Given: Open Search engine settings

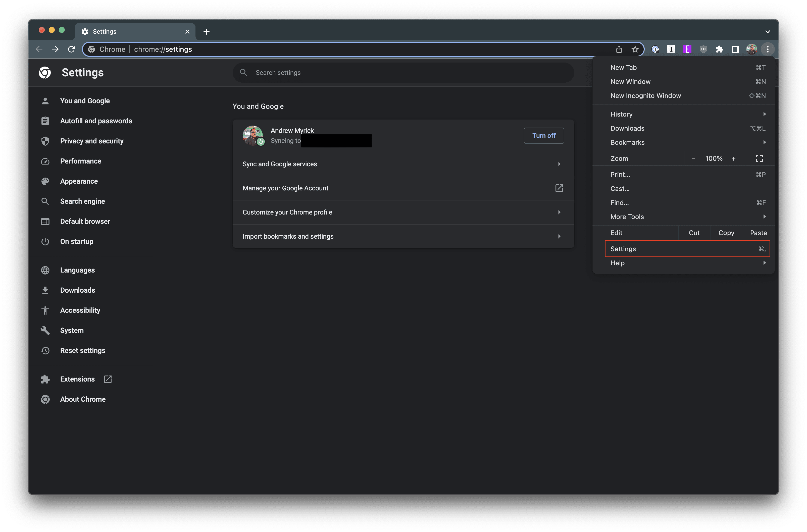Looking at the screenshot, I should (82, 201).
